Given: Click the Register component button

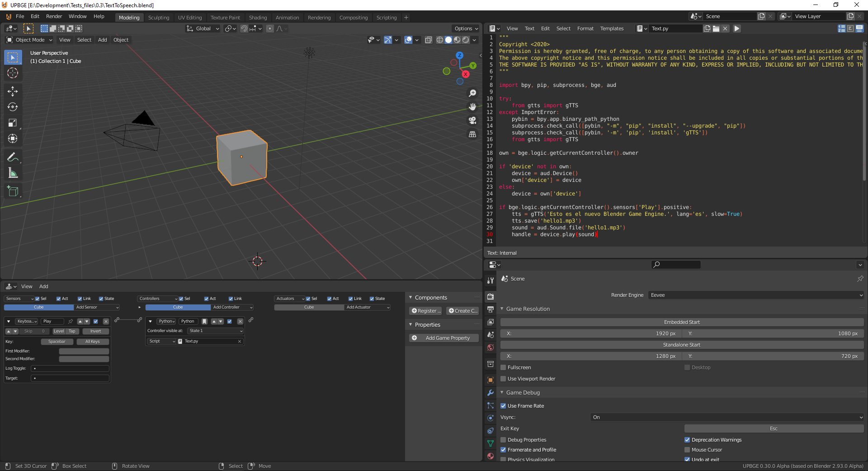Looking at the screenshot, I should coord(425,311).
